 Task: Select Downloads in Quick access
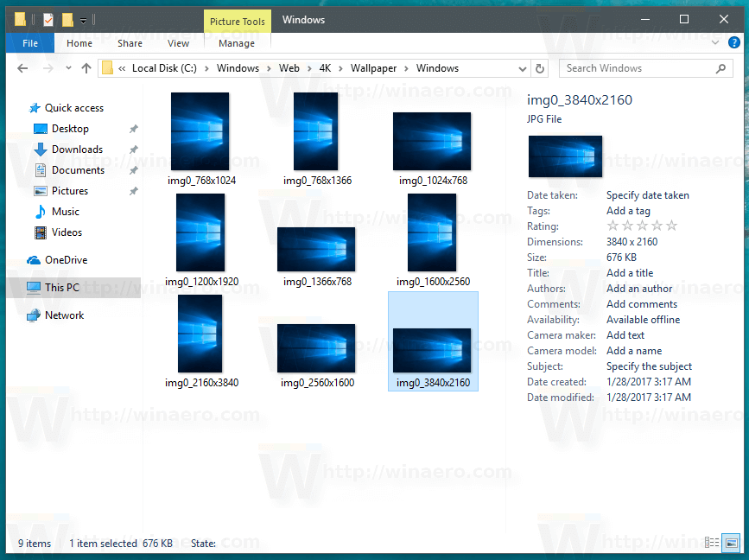[x=77, y=150]
